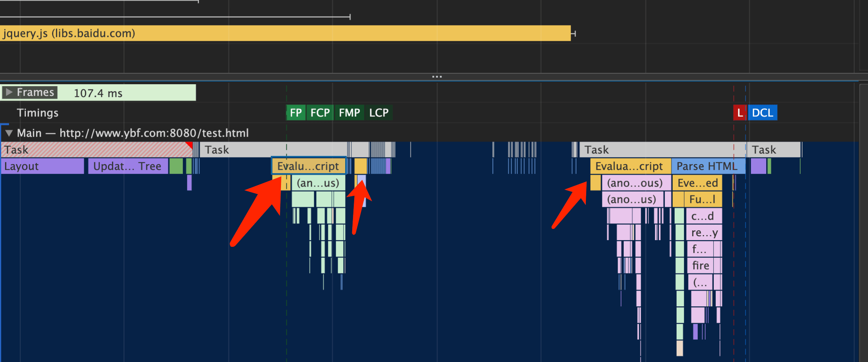Select the upper (ano…ous) function block
868x362 pixels.
636,183
